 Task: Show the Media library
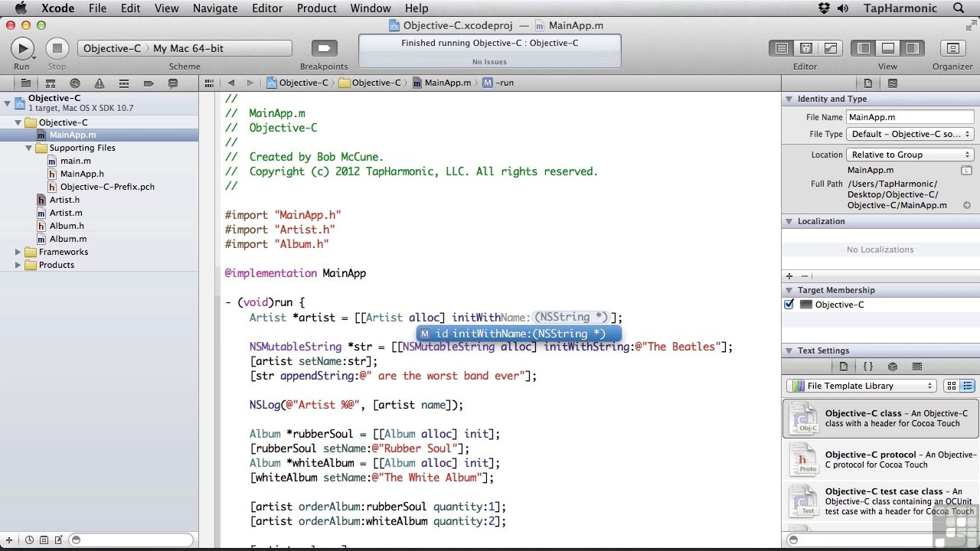(x=917, y=367)
